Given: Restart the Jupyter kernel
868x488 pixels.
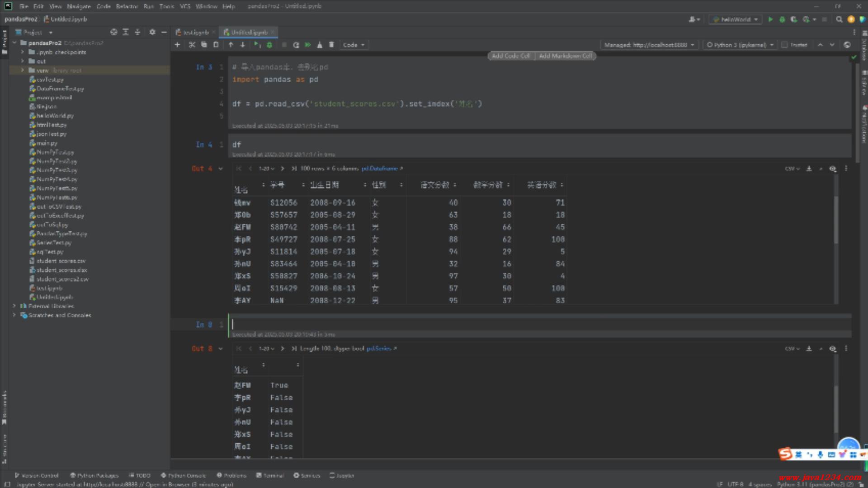Looking at the screenshot, I should (x=296, y=45).
